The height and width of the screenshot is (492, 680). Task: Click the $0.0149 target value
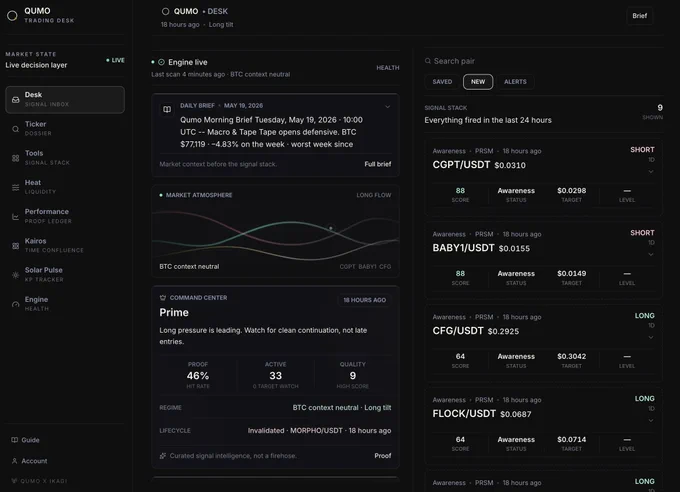(572, 273)
